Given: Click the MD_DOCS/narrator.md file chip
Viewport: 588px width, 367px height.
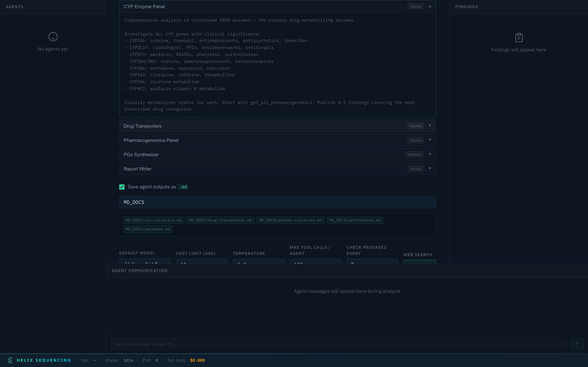Looking at the screenshot, I should (148, 229).
